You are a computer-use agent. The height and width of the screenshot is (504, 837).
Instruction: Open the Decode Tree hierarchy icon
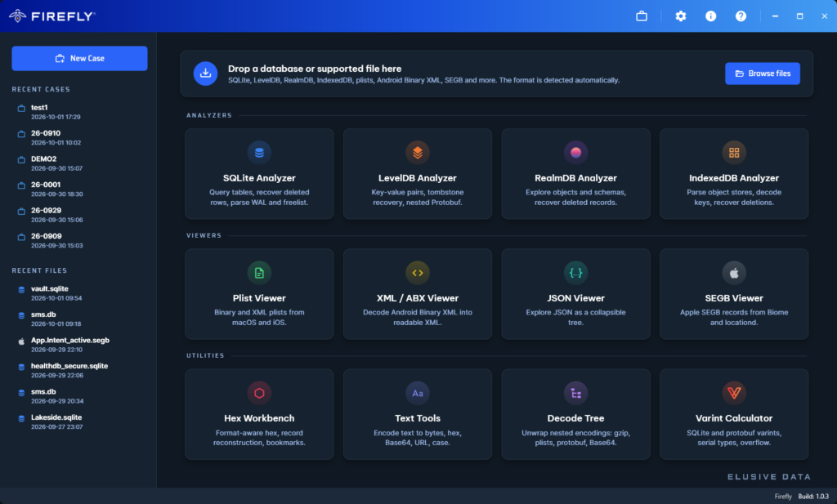point(575,393)
